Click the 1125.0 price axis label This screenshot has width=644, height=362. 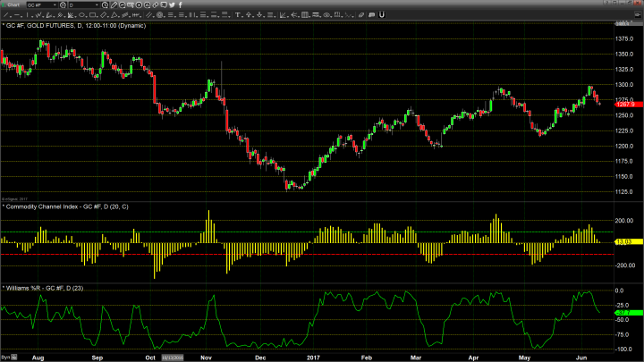[x=624, y=191]
